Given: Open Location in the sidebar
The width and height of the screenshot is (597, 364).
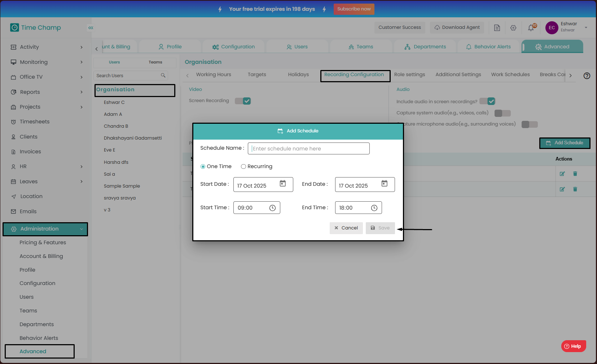Looking at the screenshot, I should 31,197.
